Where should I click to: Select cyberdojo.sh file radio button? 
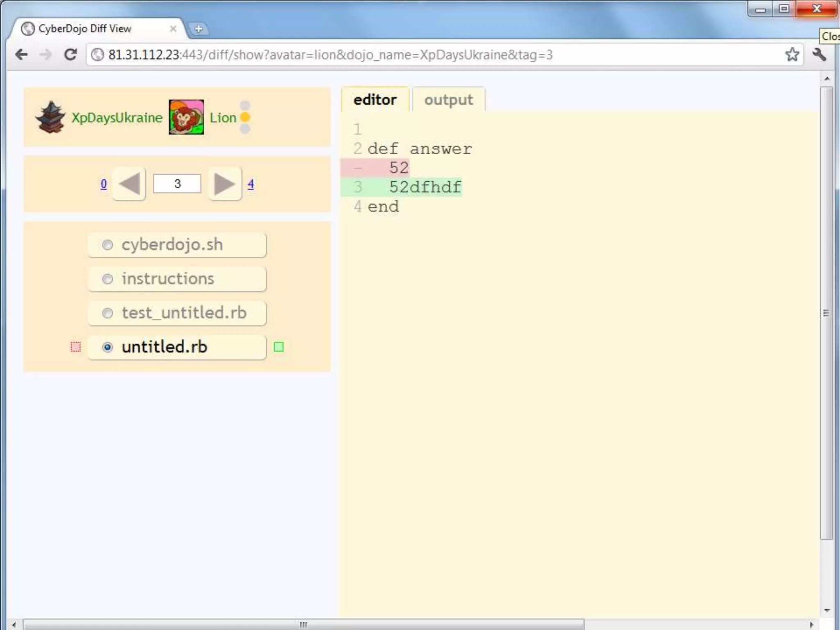pyautogui.click(x=107, y=245)
